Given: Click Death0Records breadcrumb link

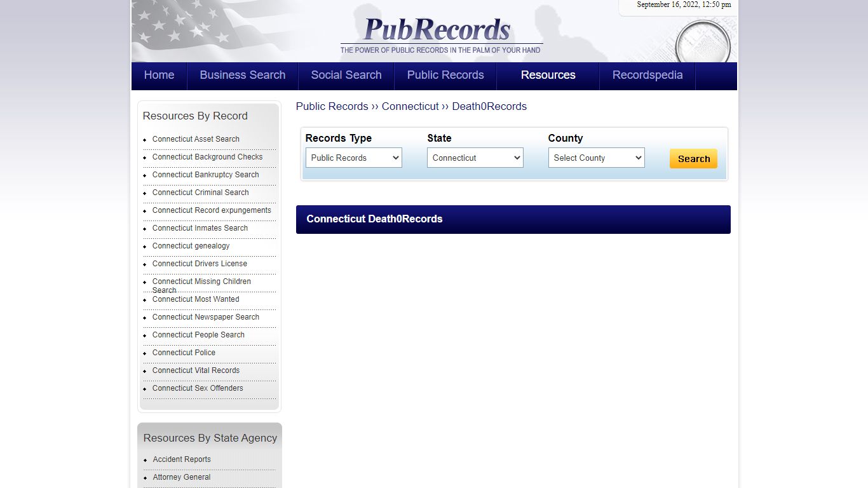Looking at the screenshot, I should (489, 107).
